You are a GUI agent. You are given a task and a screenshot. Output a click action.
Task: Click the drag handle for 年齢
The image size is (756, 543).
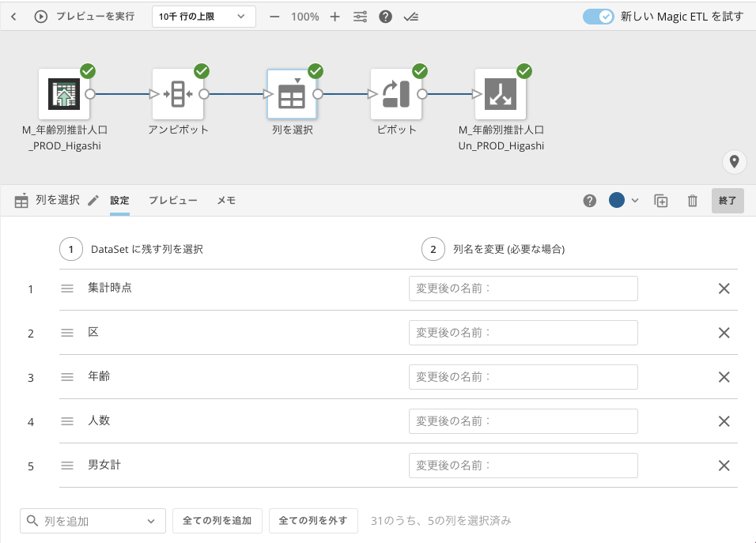(67, 377)
